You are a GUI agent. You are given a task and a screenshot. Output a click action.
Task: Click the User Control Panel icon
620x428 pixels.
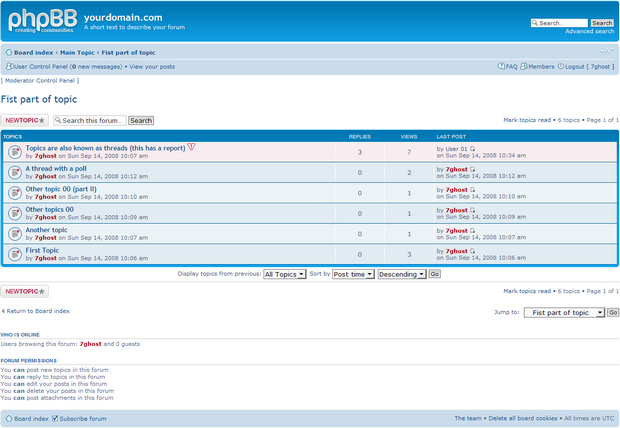(9, 66)
